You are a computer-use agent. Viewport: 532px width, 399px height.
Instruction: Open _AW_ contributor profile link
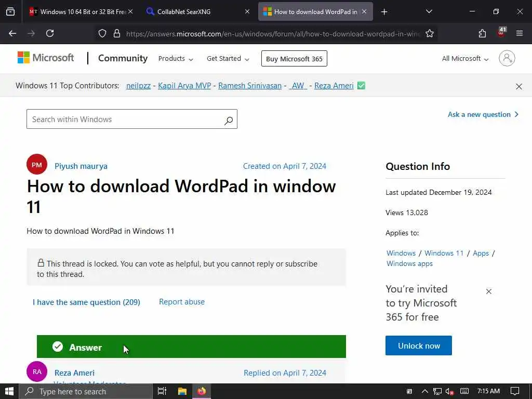click(298, 86)
